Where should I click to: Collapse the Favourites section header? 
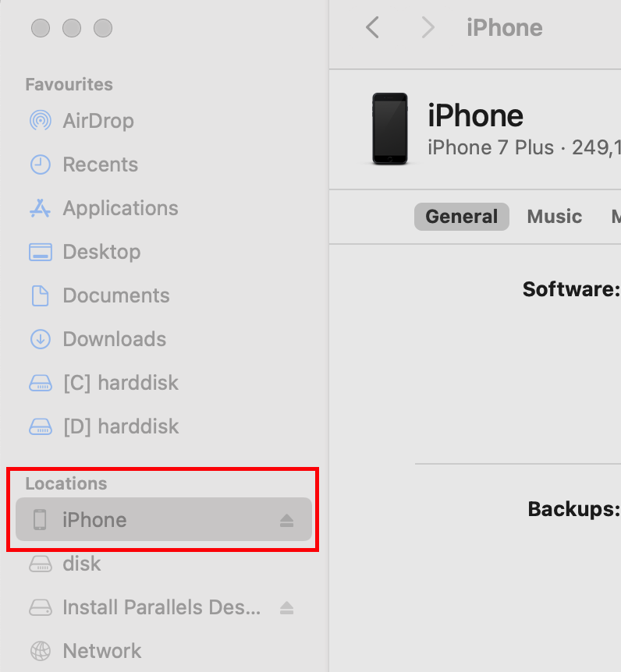click(x=69, y=84)
